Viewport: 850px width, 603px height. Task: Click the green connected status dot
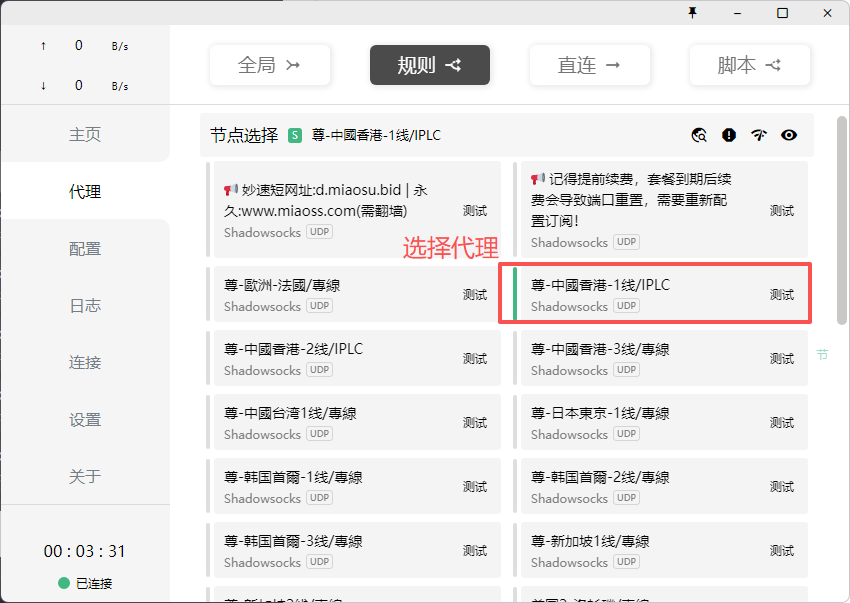[64, 583]
